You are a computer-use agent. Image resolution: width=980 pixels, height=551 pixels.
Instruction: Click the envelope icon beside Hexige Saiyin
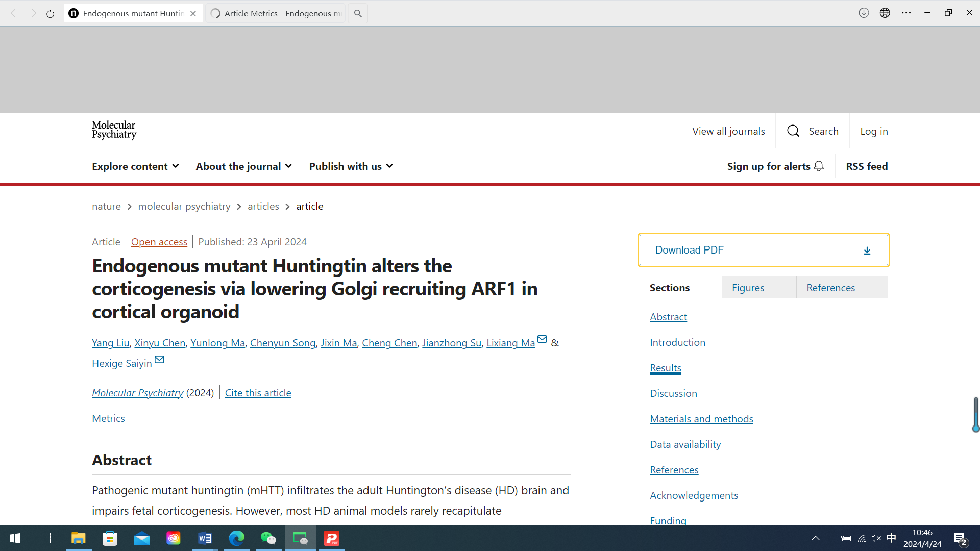pos(159,360)
